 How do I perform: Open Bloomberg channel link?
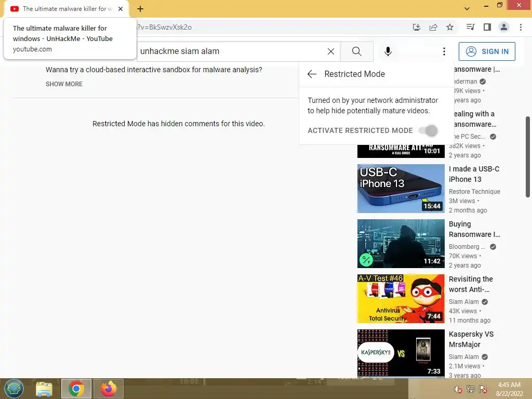coord(467,247)
